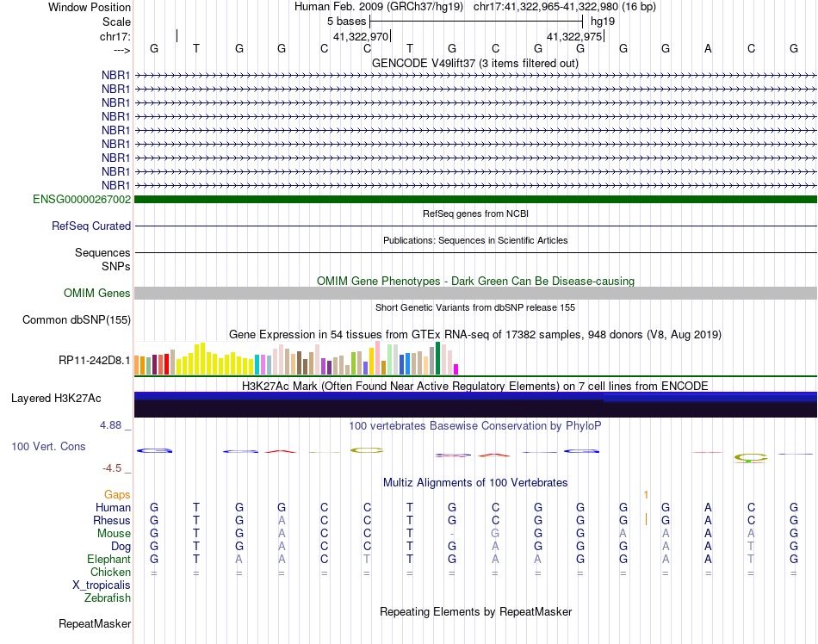Click the OMIM Genes track label
Viewport: 818px width, 644px height.
coord(97,293)
